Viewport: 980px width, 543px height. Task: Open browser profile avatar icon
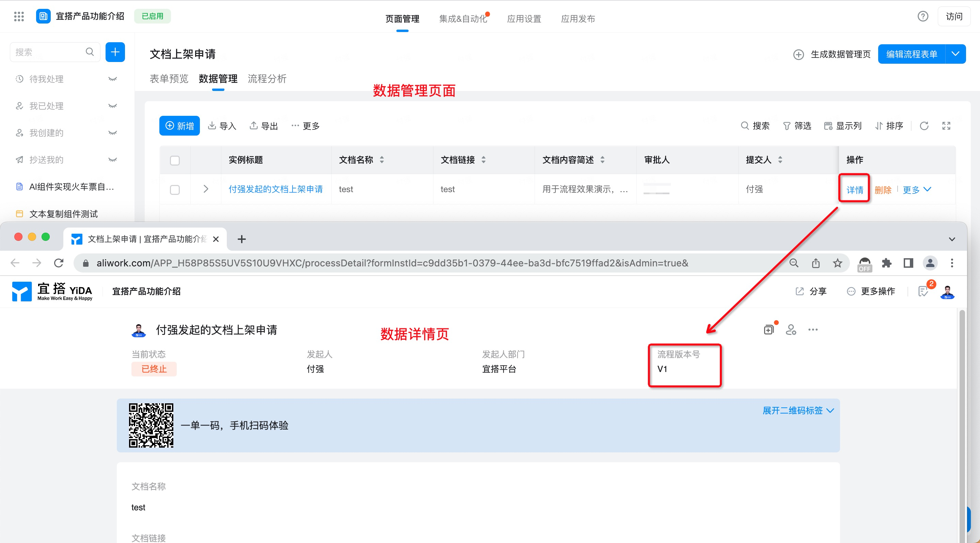point(930,263)
